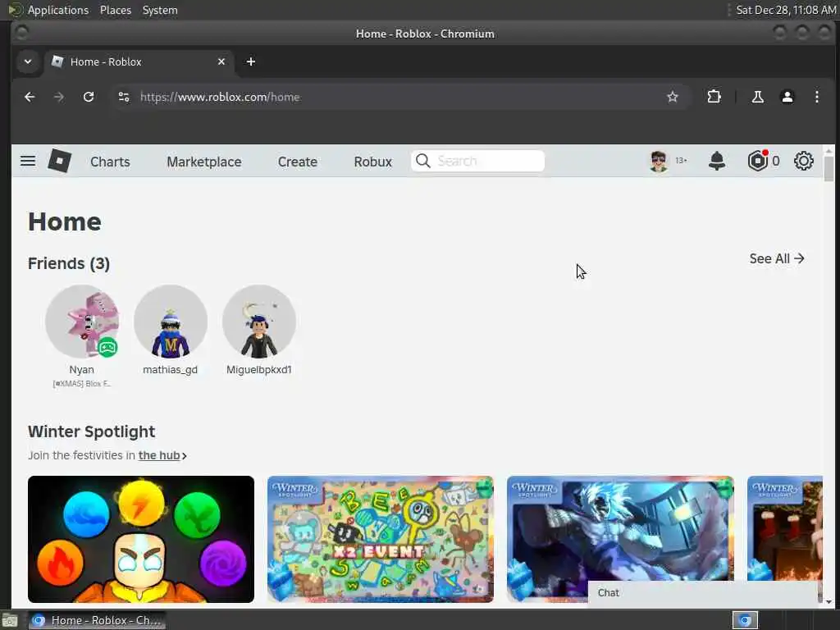Screen dimensions: 840x630
Task: Click the show desktop icon in taskbar
Action: click(x=10, y=620)
